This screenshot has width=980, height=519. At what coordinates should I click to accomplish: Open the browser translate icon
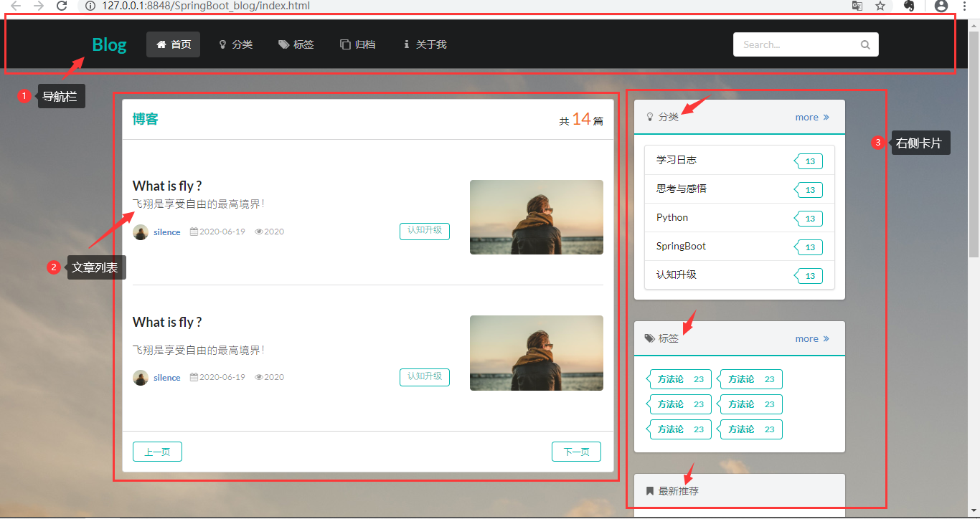857,6
